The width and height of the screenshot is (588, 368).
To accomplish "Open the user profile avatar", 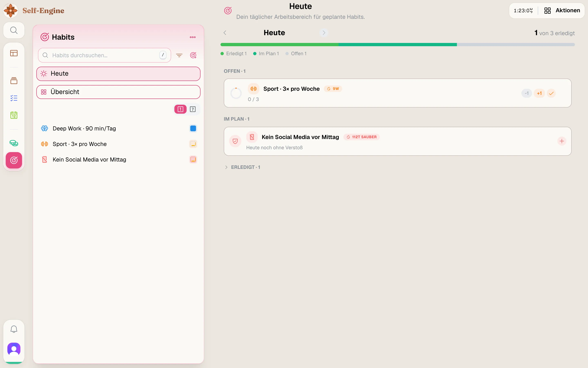I will pos(14,349).
